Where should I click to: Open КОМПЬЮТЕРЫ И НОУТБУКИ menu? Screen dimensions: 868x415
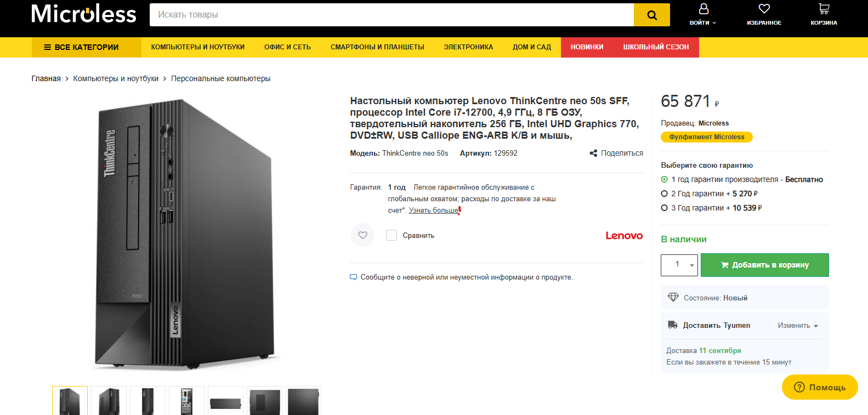(x=198, y=47)
